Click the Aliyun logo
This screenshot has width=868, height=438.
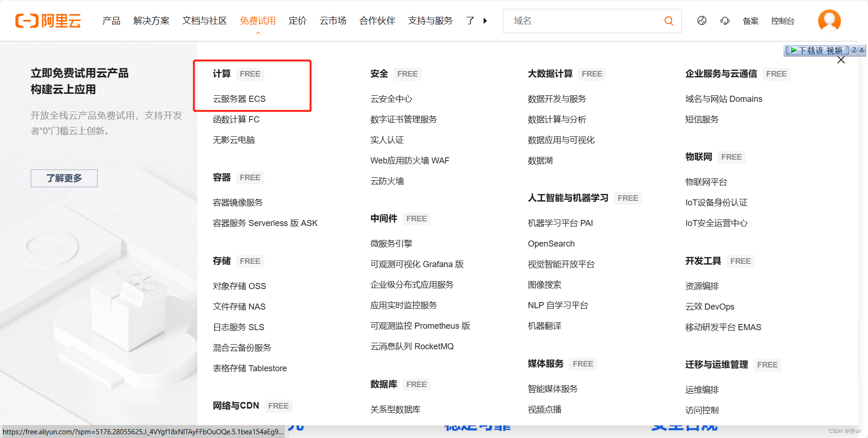48,21
